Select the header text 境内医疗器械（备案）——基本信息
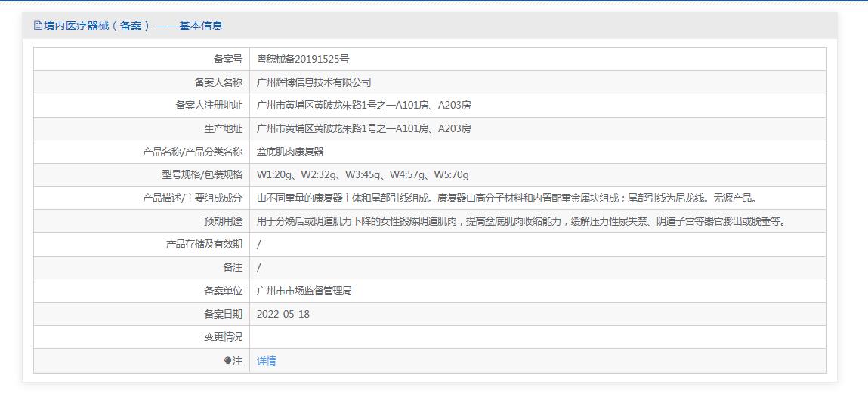This screenshot has width=868, height=397. [x=133, y=26]
